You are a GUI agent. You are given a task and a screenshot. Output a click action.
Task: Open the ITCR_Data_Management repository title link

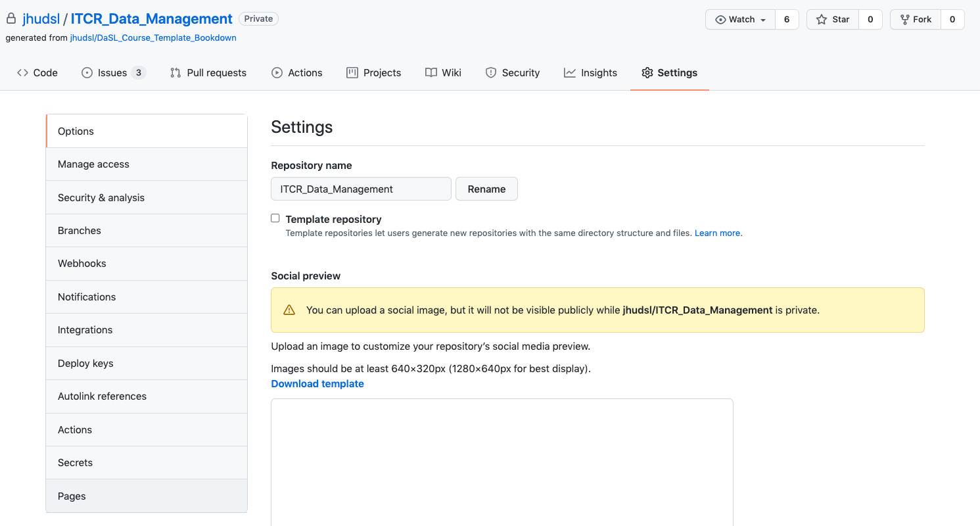[x=152, y=19]
